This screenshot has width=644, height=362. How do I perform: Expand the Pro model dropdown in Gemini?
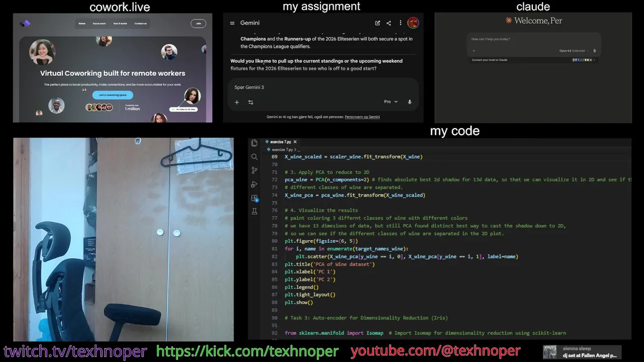(x=391, y=102)
